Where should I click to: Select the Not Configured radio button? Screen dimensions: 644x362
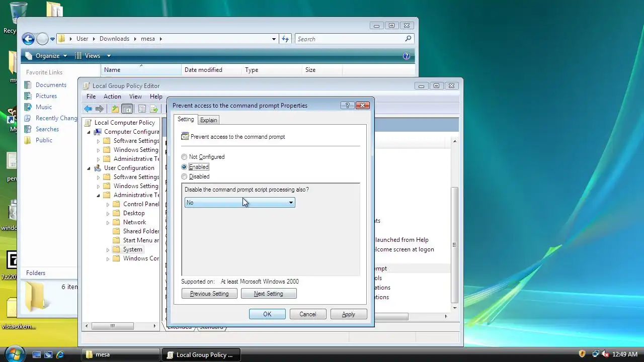point(184,157)
